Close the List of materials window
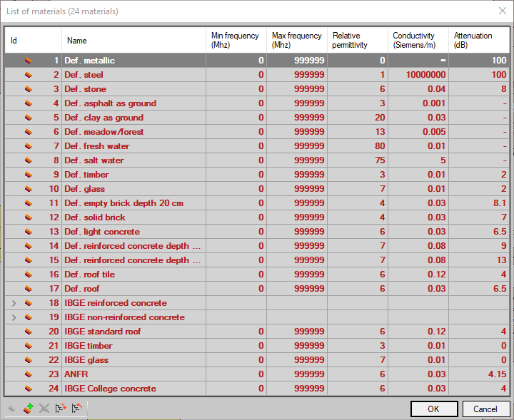Viewport: 514px width, 420px height. [x=502, y=11]
